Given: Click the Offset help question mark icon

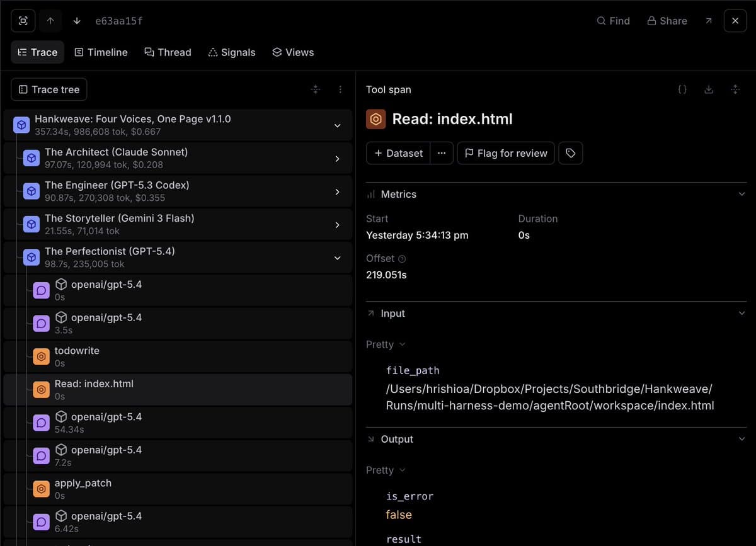Looking at the screenshot, I should pos(403,259).
